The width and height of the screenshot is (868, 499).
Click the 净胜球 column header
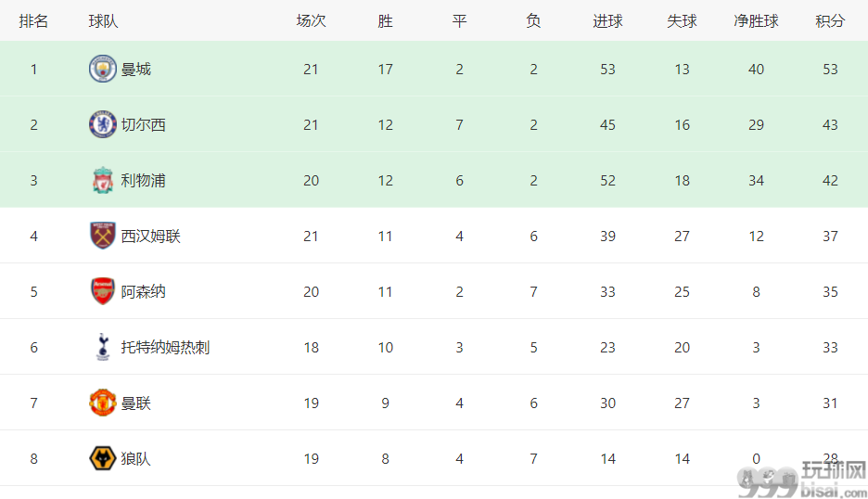[x=756, y=21]
